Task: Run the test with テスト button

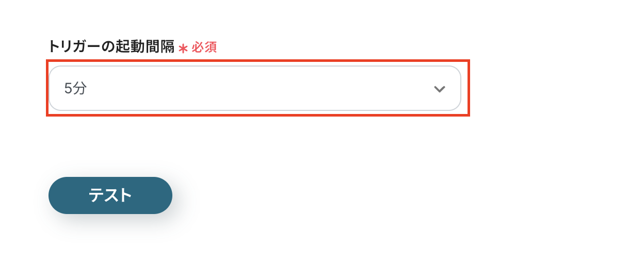Action: tap(110, 195)
